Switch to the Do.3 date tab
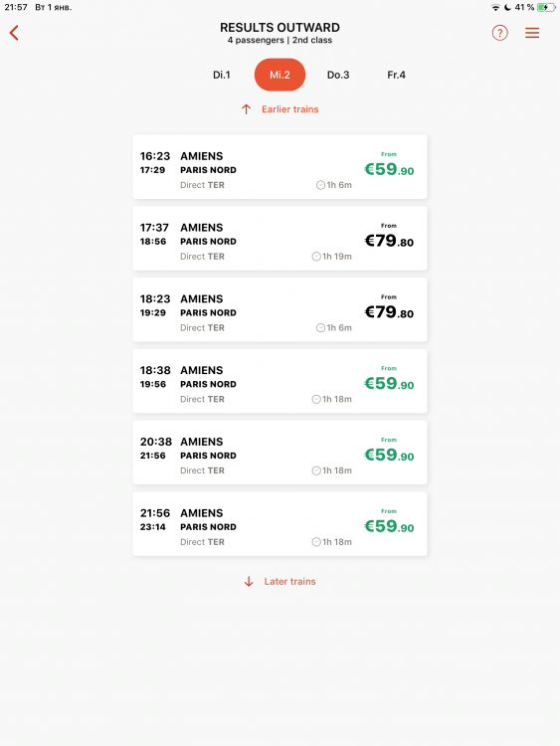Viewport: 560px width, 746px height. (x=338, y=75)
